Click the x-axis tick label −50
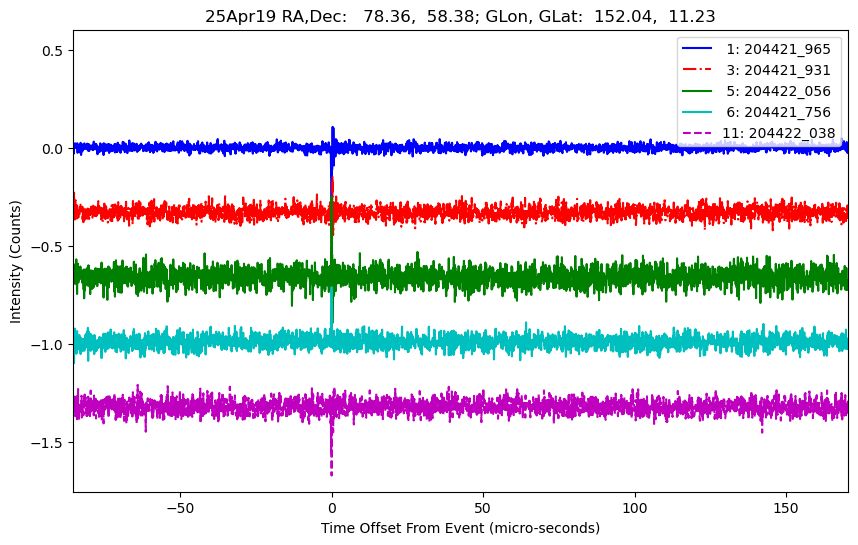This screenshot has height=545, width=858. click(181, 508)
